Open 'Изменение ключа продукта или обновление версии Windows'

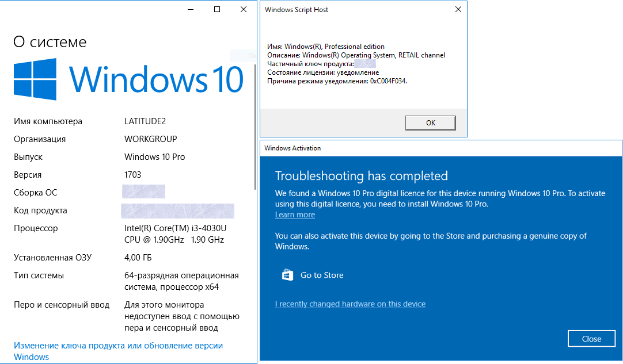[x=119, y=351]
